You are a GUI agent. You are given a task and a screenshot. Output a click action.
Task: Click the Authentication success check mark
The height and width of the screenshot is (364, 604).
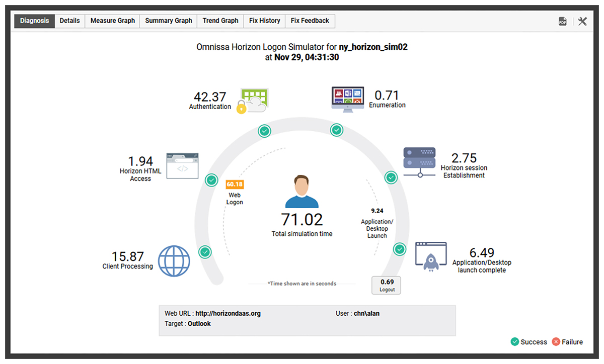pyautogui.click(x=265, y=131)
